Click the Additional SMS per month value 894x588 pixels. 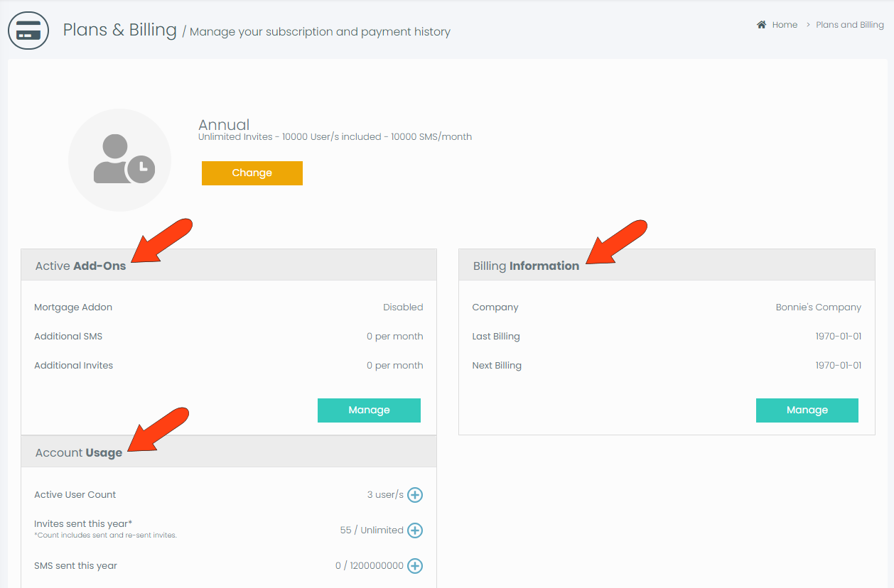tap(395, 336)
